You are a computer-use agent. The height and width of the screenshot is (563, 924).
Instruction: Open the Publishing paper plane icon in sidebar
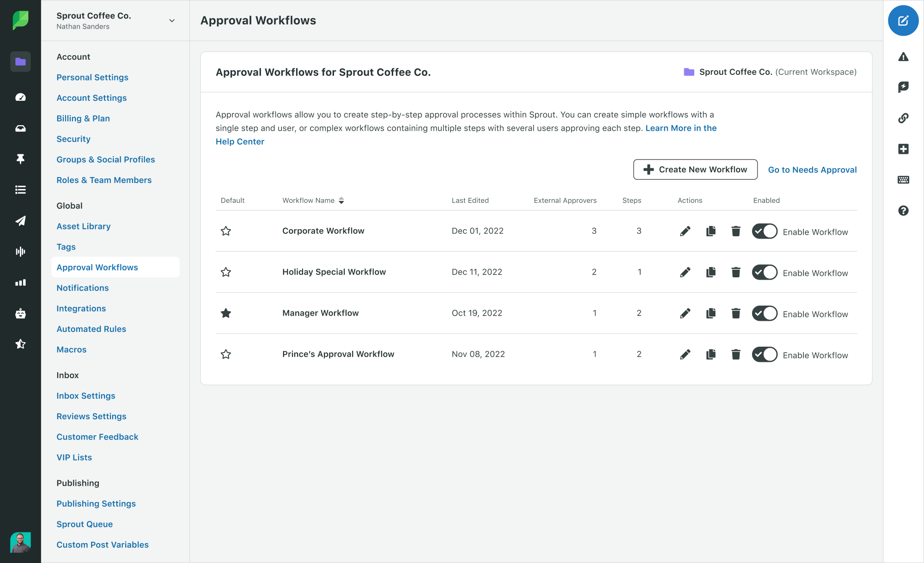20,221
